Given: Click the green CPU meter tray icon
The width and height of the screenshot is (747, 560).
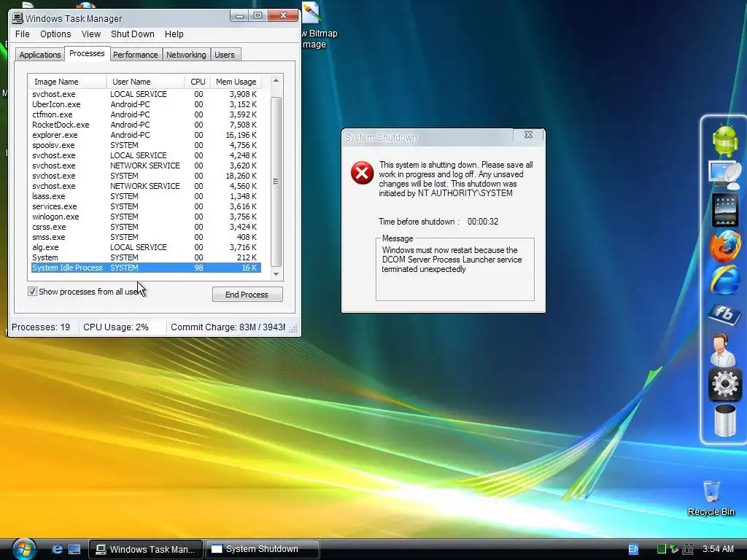Looking at the screenshot, I should [661, 549].
